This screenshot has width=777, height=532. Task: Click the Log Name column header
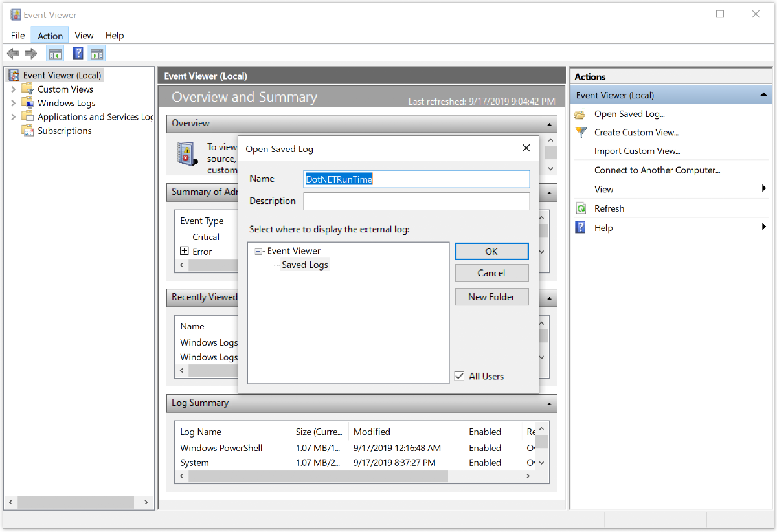(201, 432)
